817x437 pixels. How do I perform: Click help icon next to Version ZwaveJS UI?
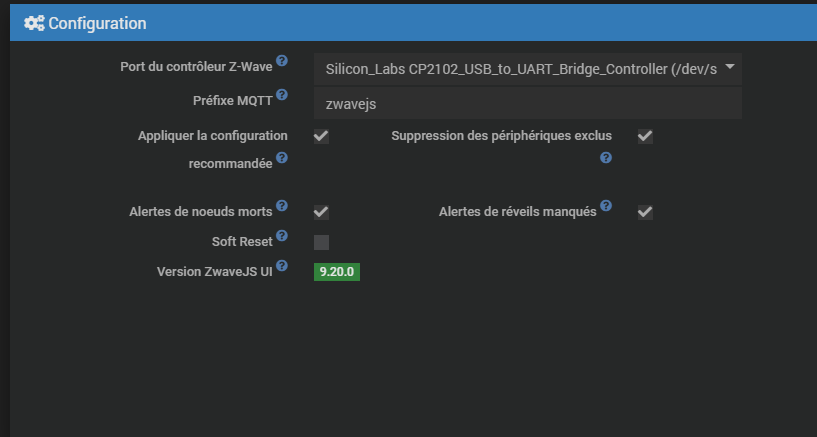[x=282, y=266]
